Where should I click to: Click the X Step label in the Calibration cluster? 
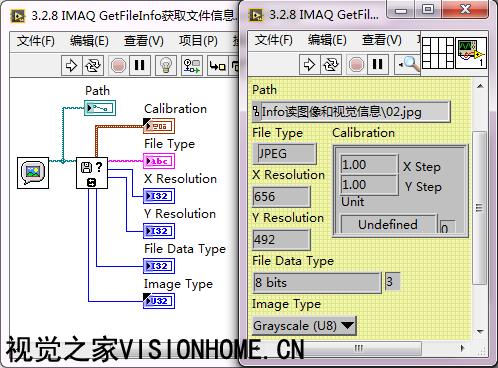click(422, 166)
